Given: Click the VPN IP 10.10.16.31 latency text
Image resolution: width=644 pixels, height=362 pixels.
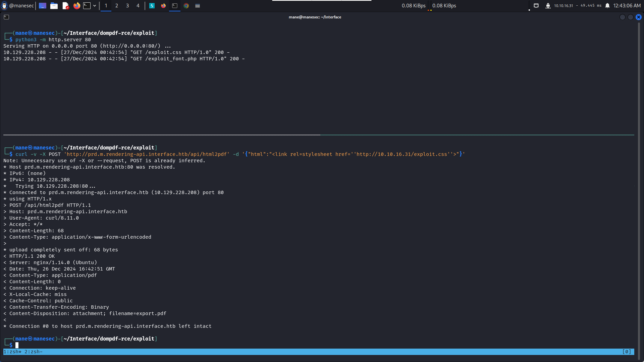Looking at the screenshot, I should (578, 6).
